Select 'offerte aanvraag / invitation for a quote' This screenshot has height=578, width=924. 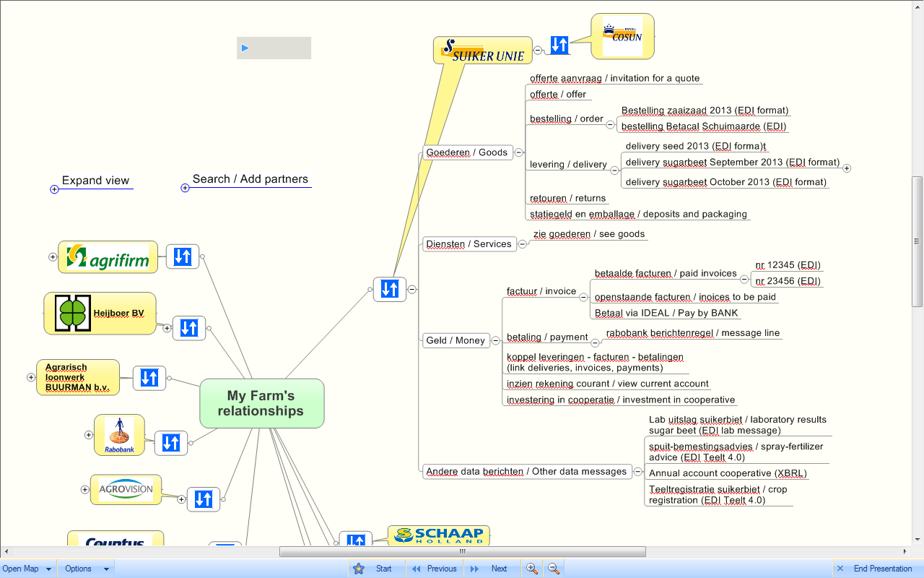pyautogui.click(x=615, y=78)
